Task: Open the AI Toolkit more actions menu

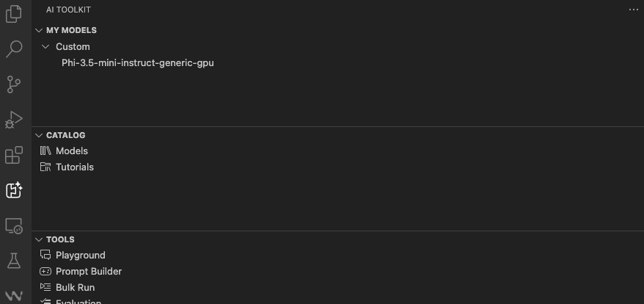Action: [x=633, y=10]
